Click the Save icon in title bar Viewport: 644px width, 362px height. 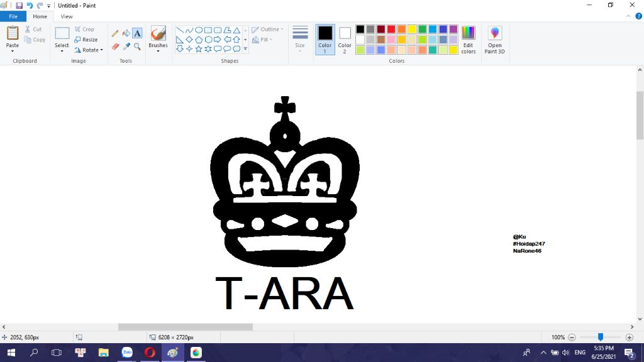[x=19, y=5]
